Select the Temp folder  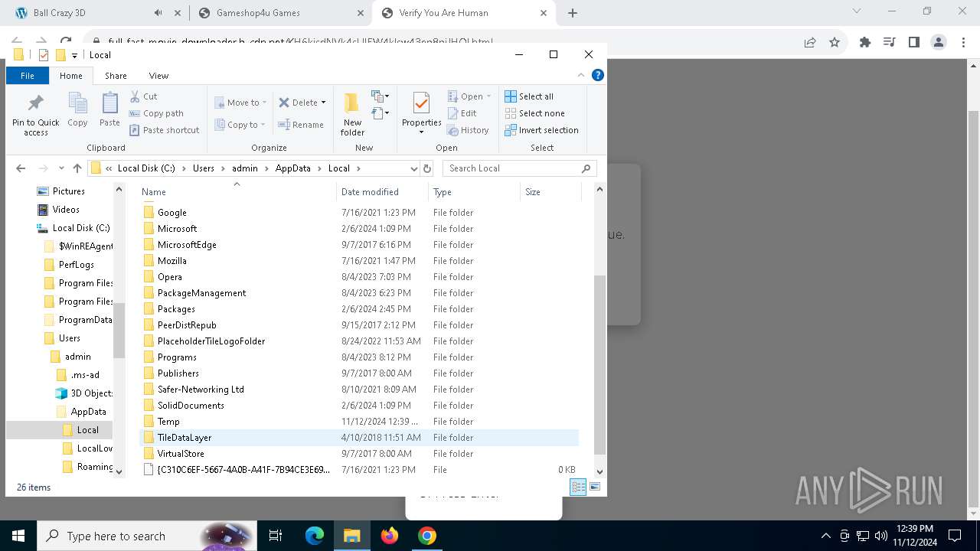click(168, 422)
